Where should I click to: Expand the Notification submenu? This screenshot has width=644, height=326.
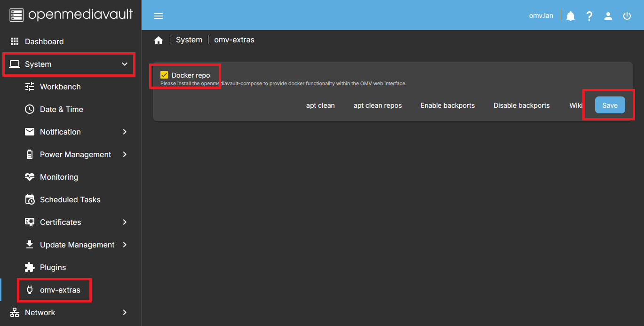125,132
